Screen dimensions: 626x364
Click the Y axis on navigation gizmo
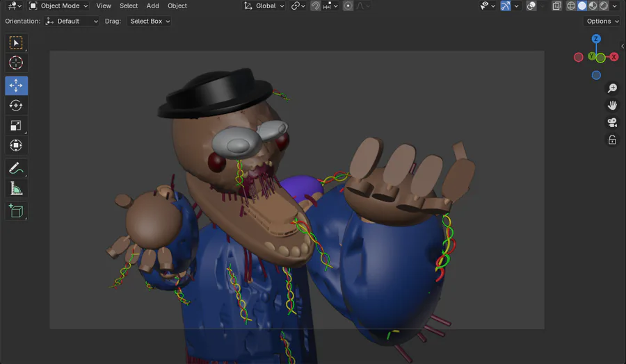[591, 56]
